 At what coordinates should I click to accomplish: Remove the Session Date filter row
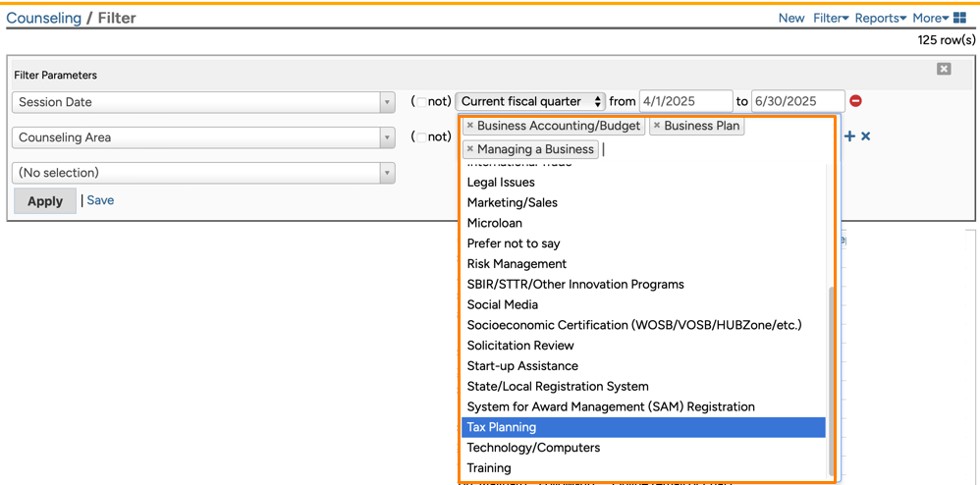click(x=855, y=101)
